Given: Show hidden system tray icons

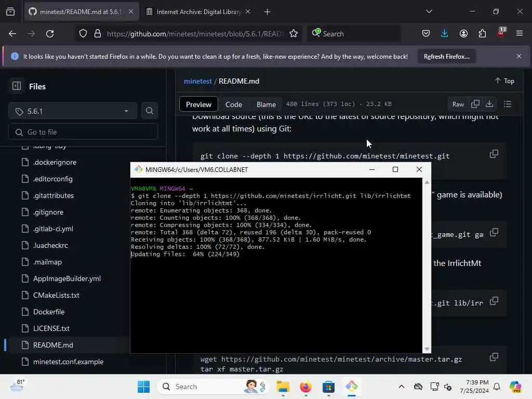Looking at the screenshot, I should [402, 387].
